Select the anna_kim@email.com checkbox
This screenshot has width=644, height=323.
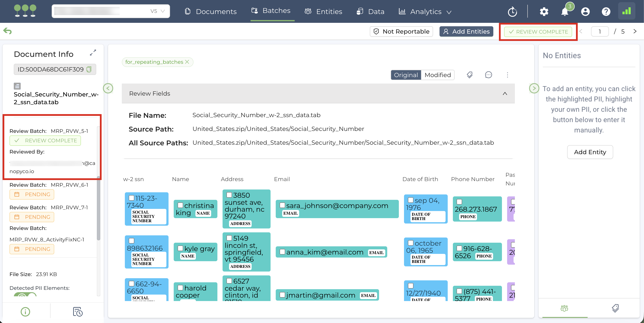[x=282, y=252]
